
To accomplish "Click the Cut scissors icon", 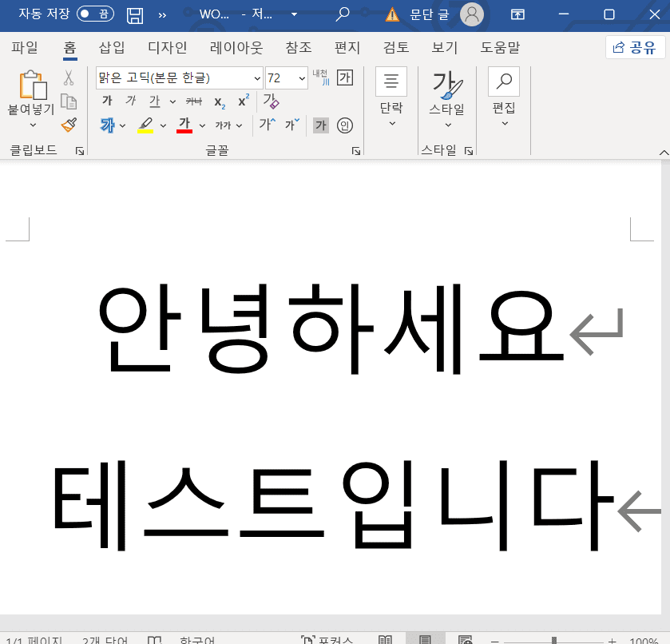I will coord(69,78).
